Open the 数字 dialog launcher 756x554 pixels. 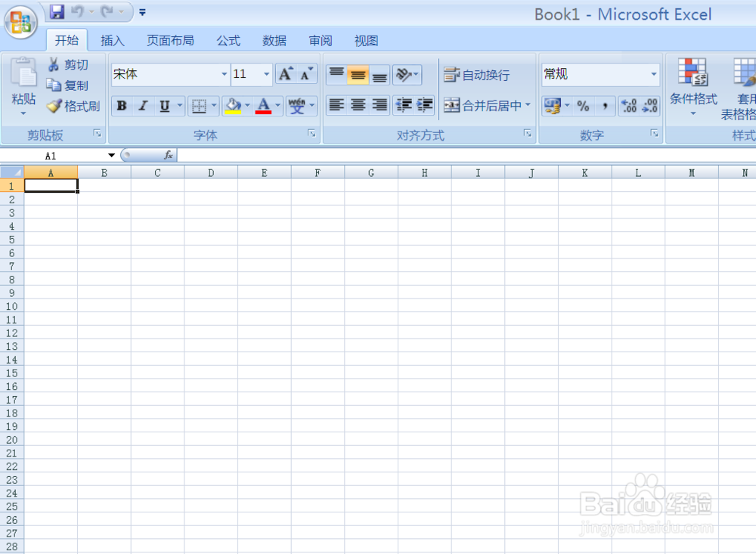[654, 134]
